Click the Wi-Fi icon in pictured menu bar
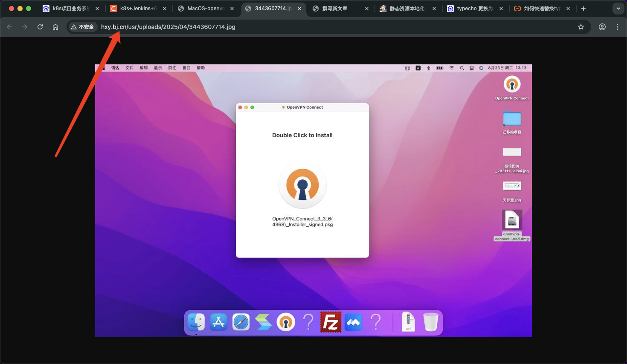The height and width of the screenshot is (364, 627). (x=452, y=68)
